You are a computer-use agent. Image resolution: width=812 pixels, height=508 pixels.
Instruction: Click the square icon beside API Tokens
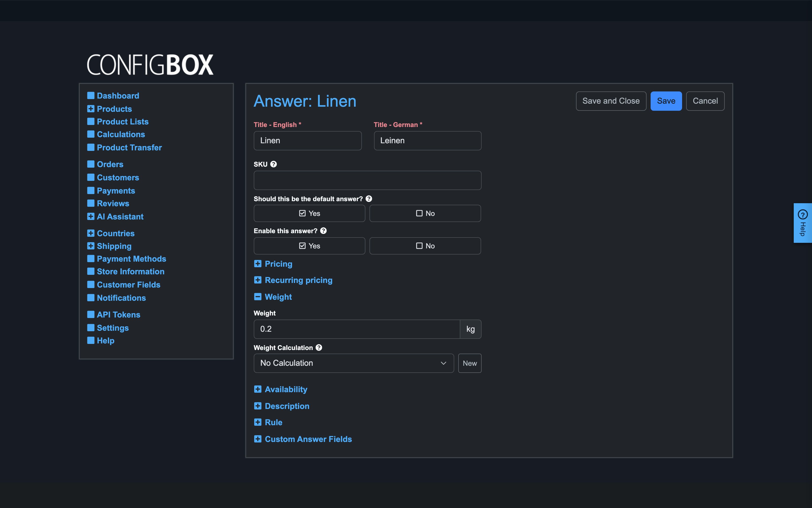(91, 314)
